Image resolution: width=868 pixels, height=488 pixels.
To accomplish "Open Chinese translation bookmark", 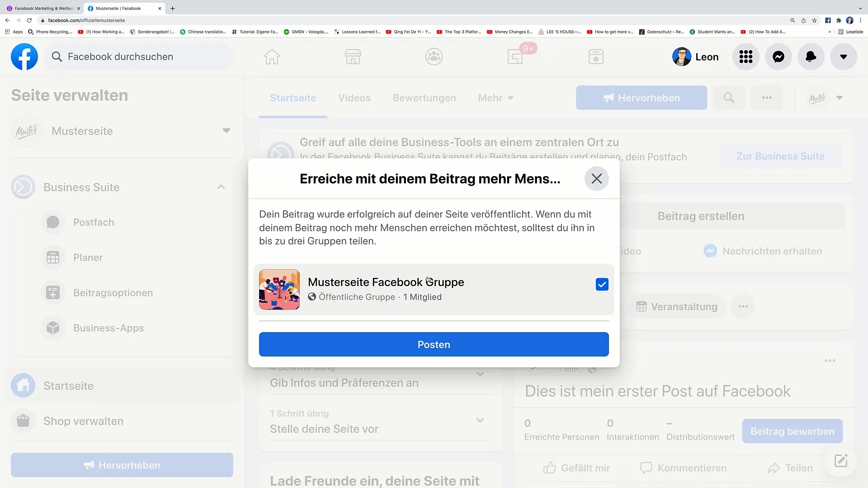I will pyautogui.click(x=203, y=32).
